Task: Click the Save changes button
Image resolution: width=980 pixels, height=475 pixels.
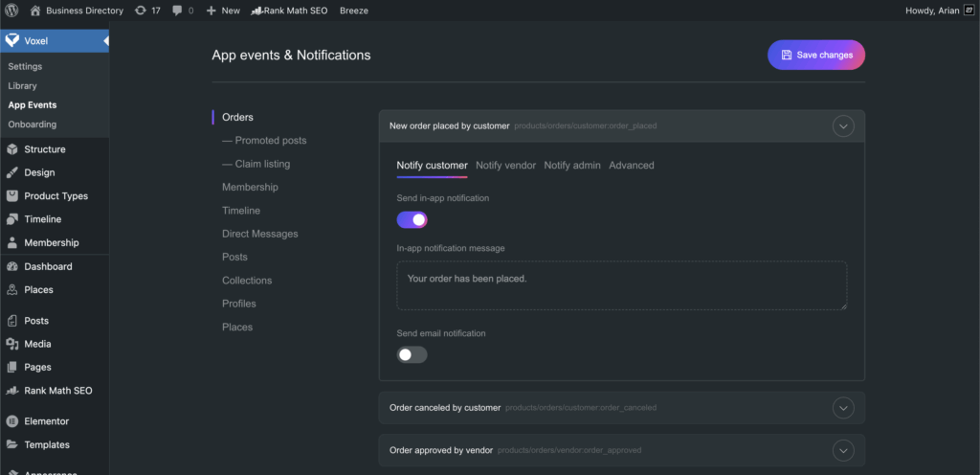Action: click(815, 56)
